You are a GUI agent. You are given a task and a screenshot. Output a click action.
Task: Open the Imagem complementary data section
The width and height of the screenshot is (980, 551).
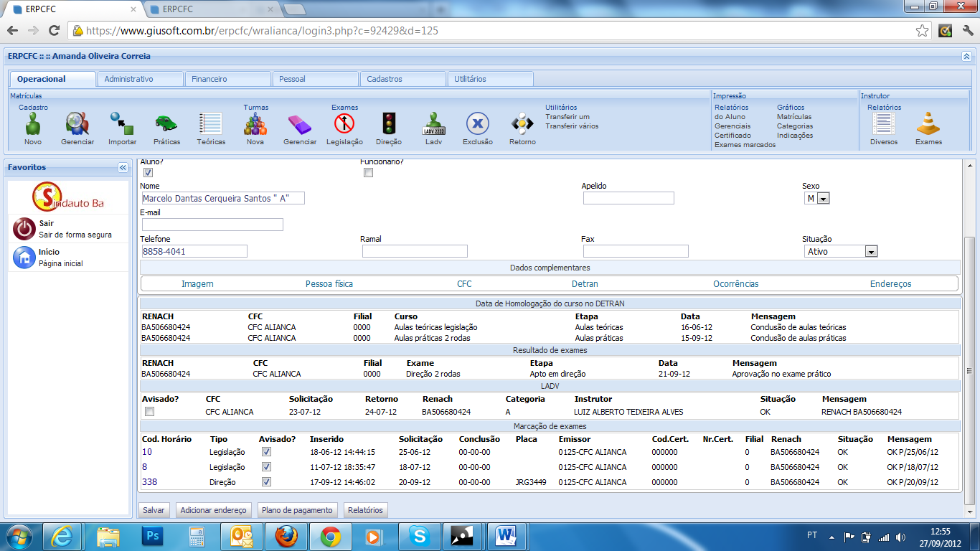[197, 284]
